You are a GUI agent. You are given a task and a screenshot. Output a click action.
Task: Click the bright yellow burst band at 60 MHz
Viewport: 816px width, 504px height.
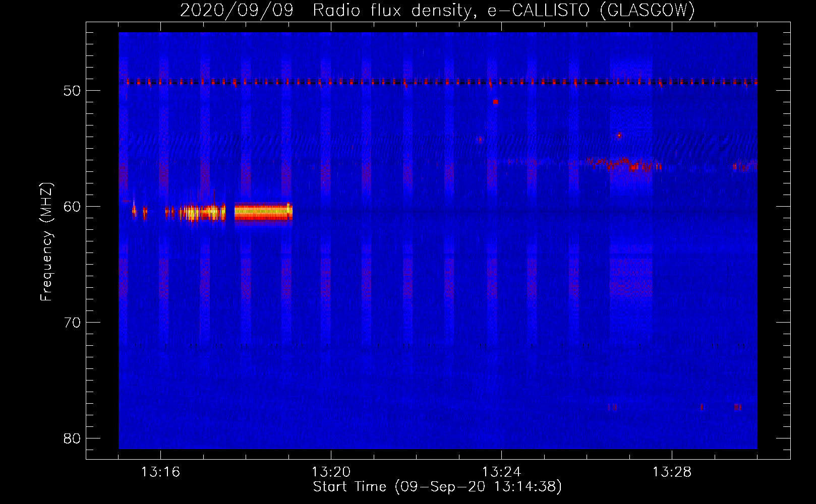click(263, 212)
